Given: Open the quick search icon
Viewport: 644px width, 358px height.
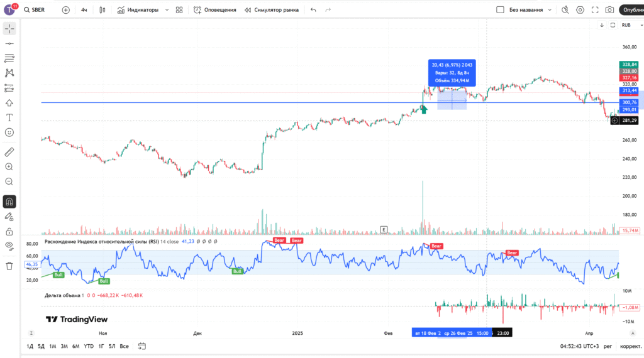Looking at the screenshot, I should coord(565,10).
